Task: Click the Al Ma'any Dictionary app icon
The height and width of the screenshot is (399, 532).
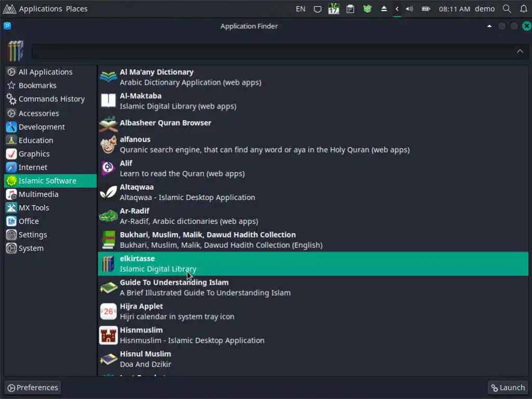Action: pos(108,77)
